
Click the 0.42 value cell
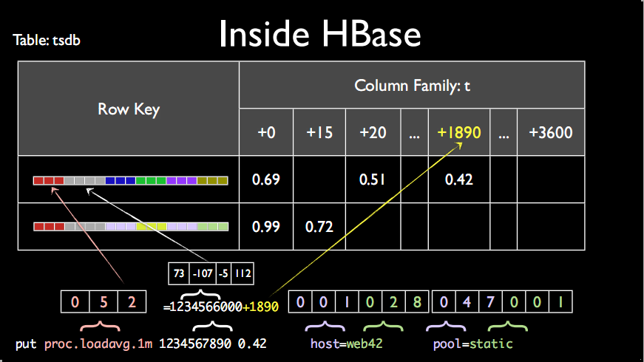click(458, 180)
